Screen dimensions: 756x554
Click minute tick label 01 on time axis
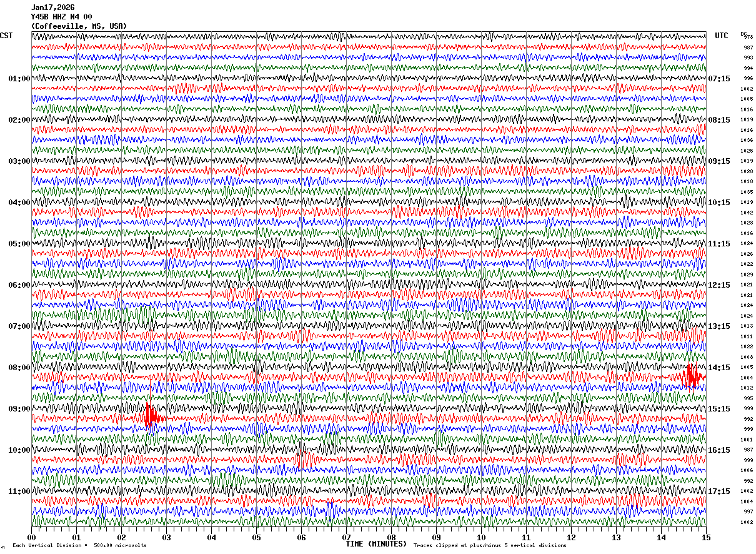tap(76, 537)
